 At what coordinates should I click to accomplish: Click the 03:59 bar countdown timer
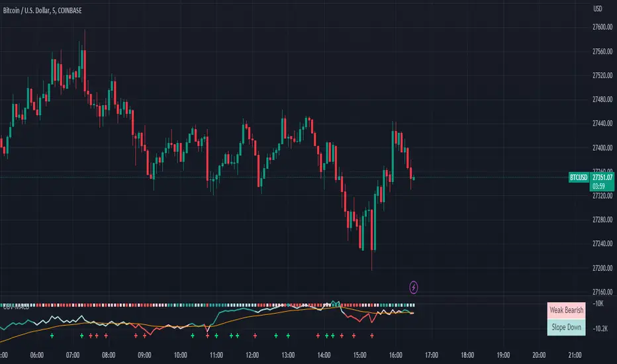pyautogui.click(x=598, y=186)
